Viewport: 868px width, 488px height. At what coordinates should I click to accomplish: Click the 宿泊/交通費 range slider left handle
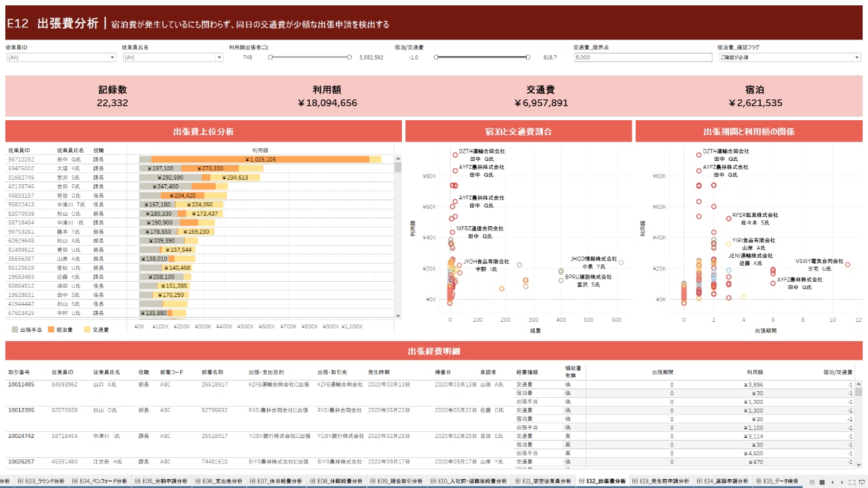point(436,57)
